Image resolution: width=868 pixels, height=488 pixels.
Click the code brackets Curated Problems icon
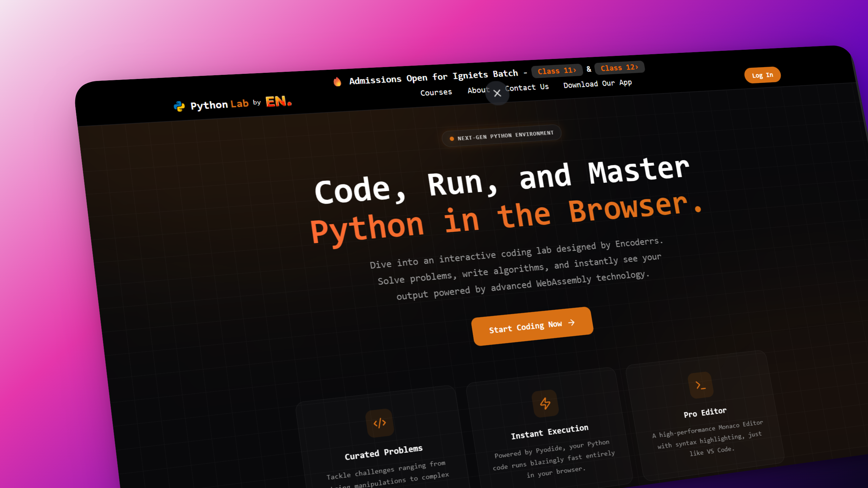[380, 423]
